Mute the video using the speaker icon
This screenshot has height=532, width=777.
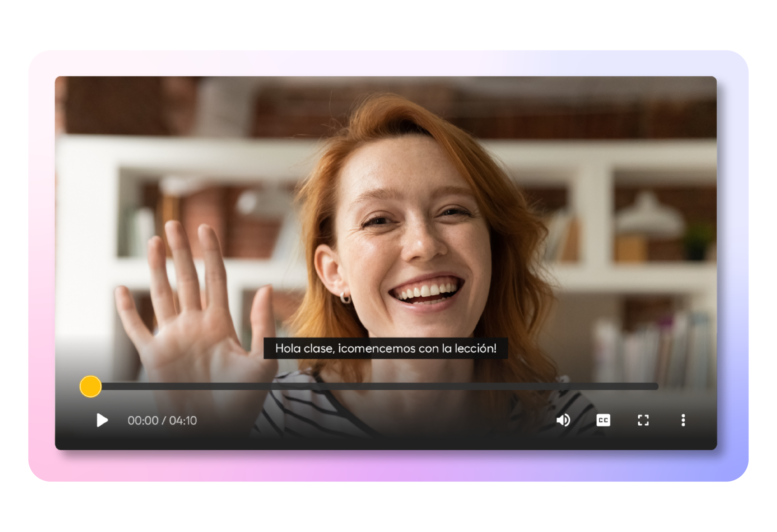coord(563,420)
